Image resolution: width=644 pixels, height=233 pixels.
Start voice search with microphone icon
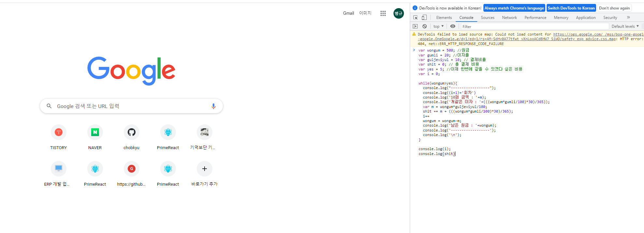tap(213, 106)
